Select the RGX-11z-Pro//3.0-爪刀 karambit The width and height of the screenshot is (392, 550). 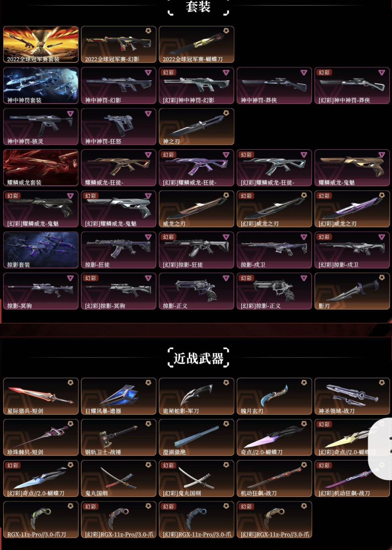pyautogui.click(x=41, y=520)
